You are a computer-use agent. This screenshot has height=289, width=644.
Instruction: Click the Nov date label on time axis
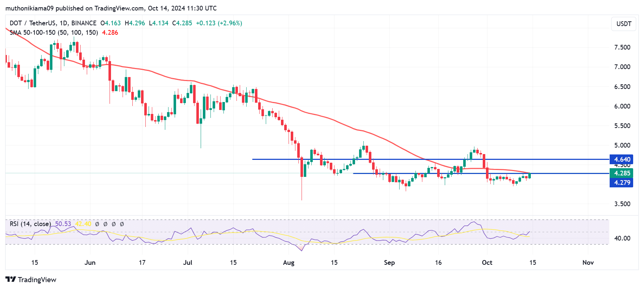588,263
